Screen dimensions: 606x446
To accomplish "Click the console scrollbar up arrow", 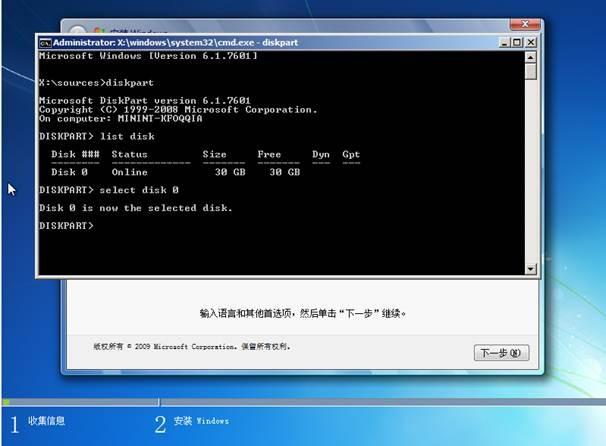I will [x=531, y=58].
